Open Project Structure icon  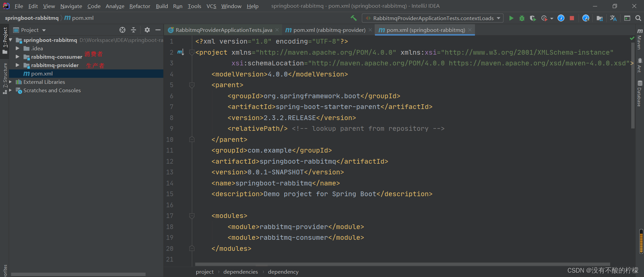pyautogui.click(x=600, y=18)
